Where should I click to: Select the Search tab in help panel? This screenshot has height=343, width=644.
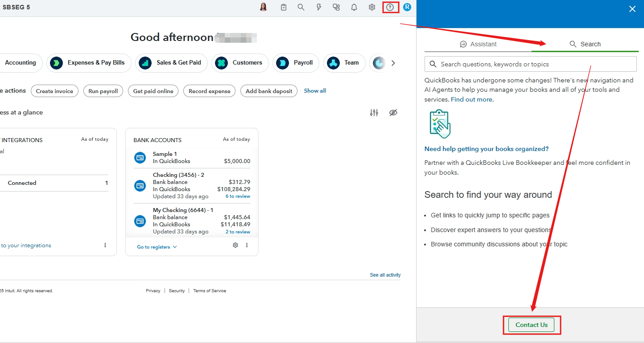coord(585,44)
